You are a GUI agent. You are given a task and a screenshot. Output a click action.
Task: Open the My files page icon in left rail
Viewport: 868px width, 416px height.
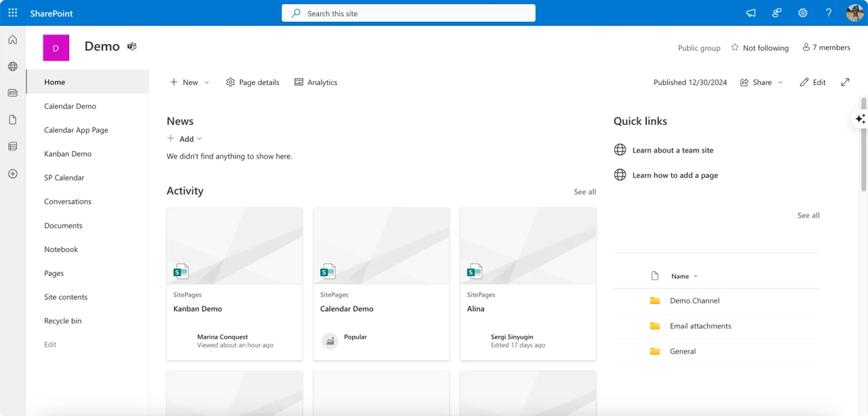point(12,119)
